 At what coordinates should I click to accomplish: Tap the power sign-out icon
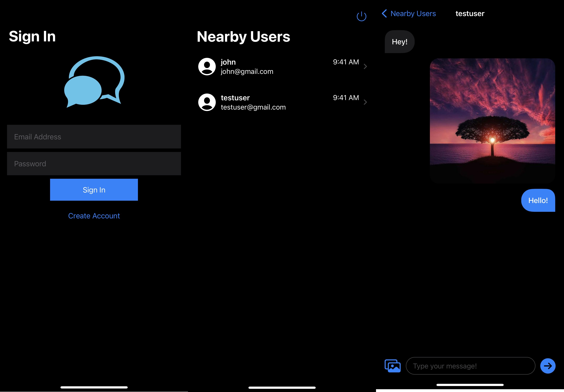pyautogui.click(x=361, y=16)
